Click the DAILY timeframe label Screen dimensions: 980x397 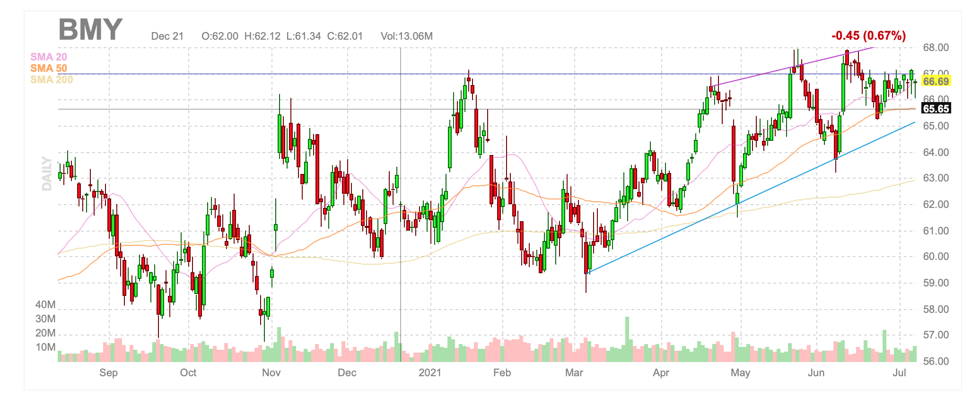point(46,173)
